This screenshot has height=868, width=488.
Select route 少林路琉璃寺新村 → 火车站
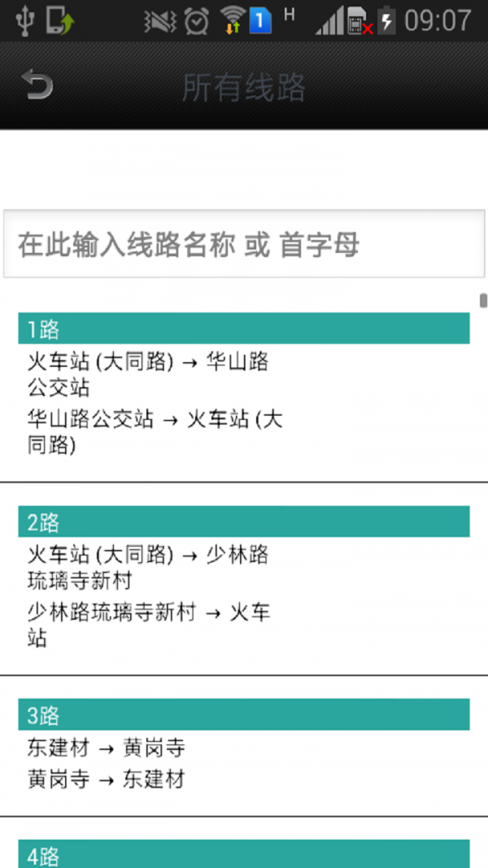pos(148,625)
